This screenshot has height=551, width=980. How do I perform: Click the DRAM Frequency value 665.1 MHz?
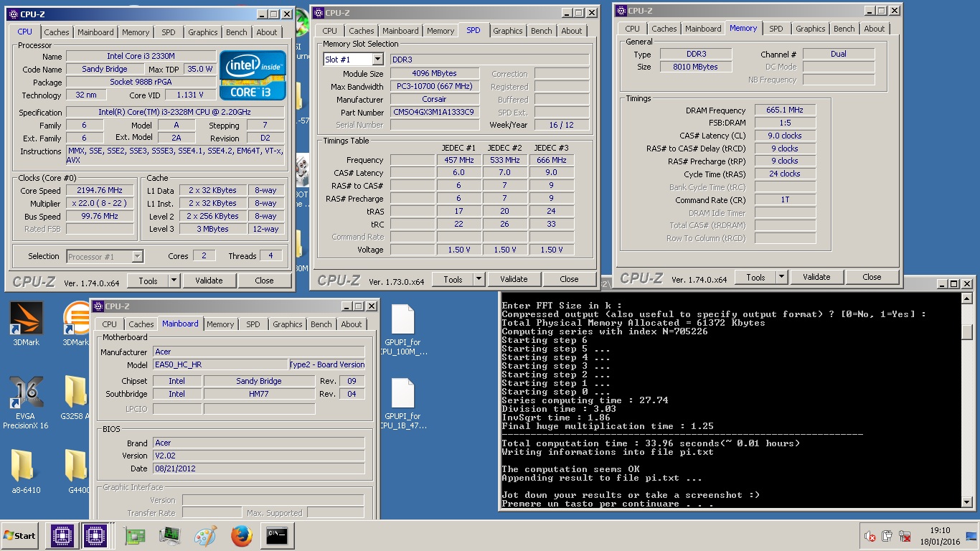pyautogui.click(x=785, y=110)
